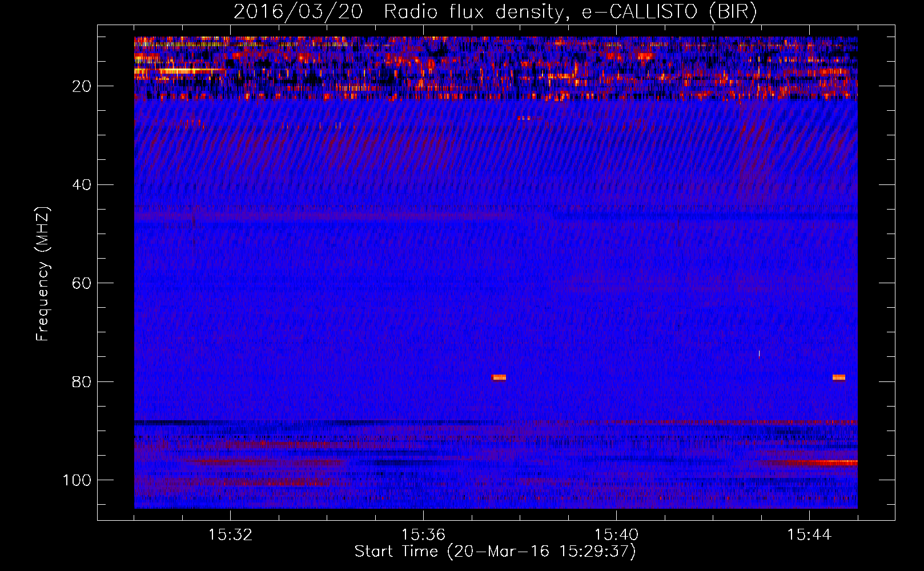The height and width of the screenshot is (571, 924).
Task: Click the 'Start Time (20-Mar-16 15:29:37)' label
Action: (x=495, y=552)
